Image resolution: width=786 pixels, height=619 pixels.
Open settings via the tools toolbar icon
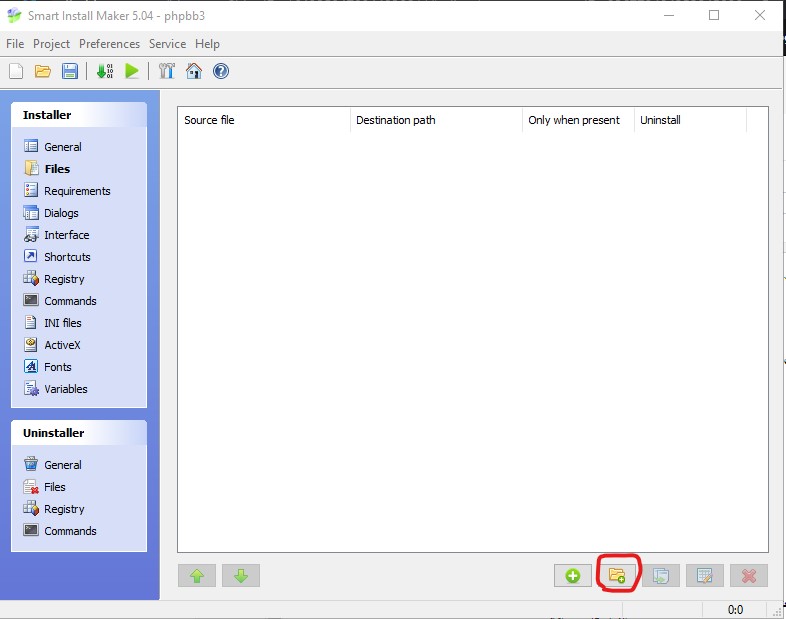pos(166,71)
